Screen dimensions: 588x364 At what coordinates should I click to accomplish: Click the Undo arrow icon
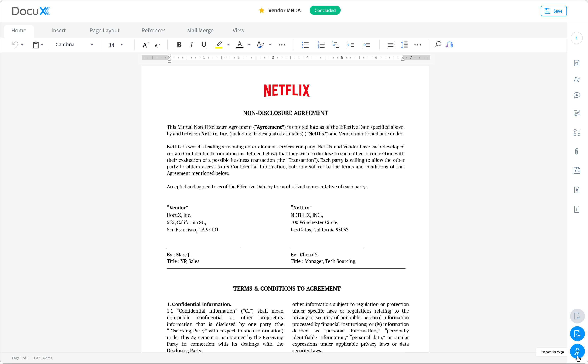(15, 44)
